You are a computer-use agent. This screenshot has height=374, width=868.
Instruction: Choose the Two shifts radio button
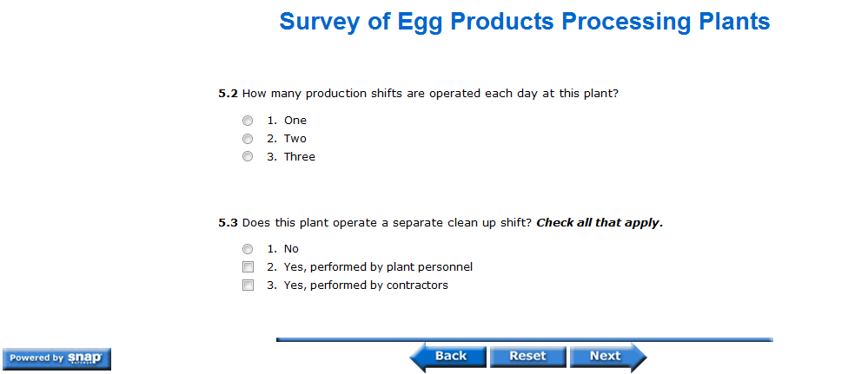point(248,139)
